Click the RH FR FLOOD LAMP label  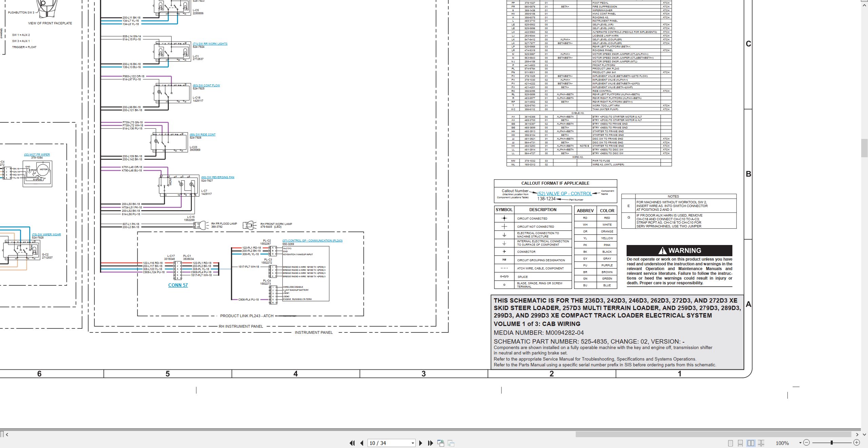224,224
